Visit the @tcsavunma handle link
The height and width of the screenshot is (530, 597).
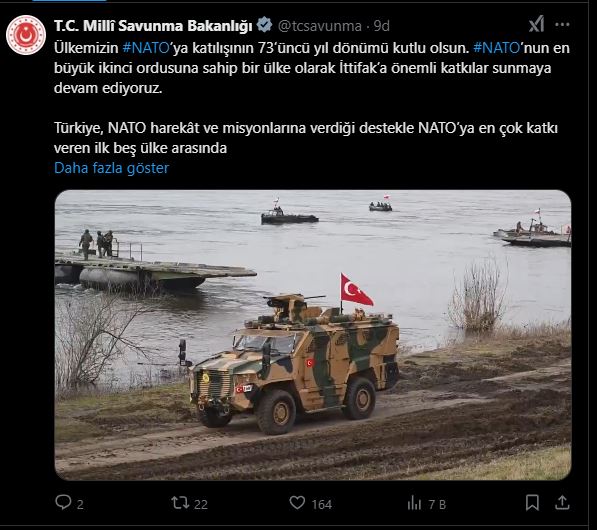click(320, 26)
